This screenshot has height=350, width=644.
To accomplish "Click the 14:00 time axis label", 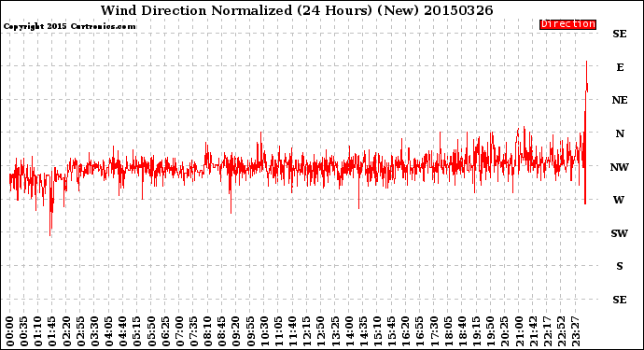I will (x=349, y=331).
